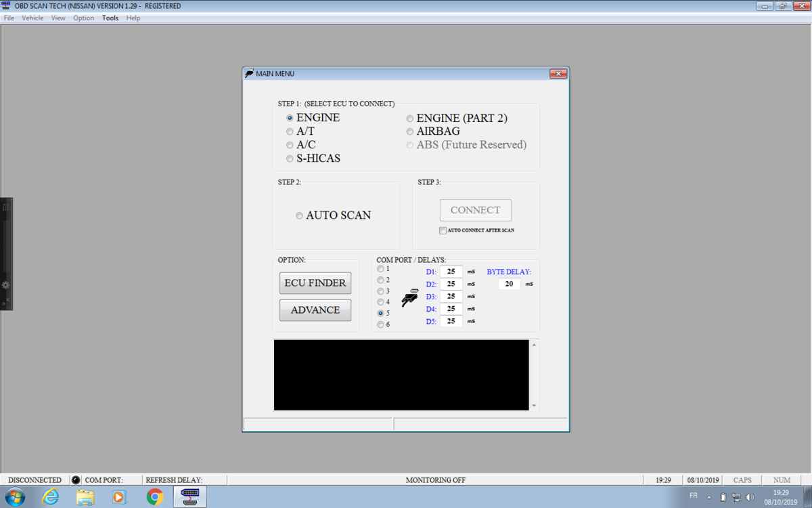
Task: Close the MAIN MENU dialog
Action: 558,73
